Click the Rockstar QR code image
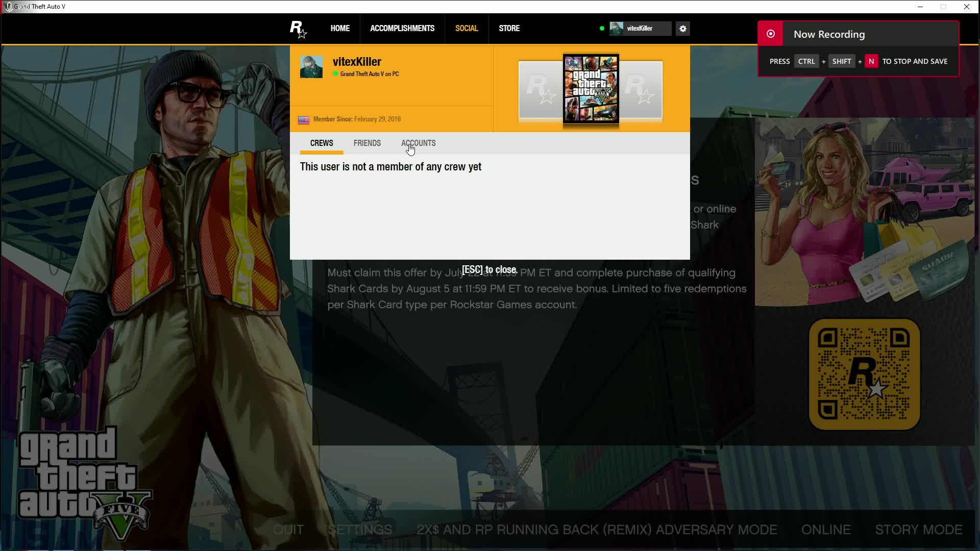The width and height of the screenshot is (980, 551). point(865,374)
